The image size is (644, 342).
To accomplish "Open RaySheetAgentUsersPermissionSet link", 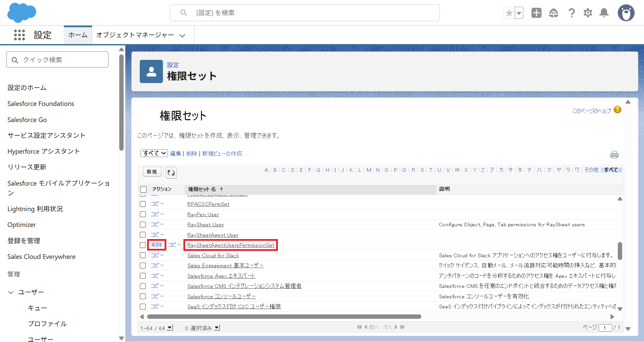I will click(x=231, y=245).
